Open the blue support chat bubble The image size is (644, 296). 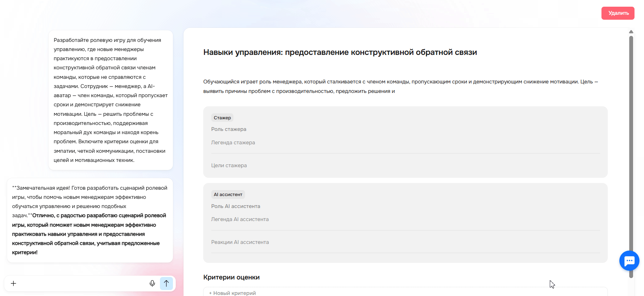(x=629, y=261)
